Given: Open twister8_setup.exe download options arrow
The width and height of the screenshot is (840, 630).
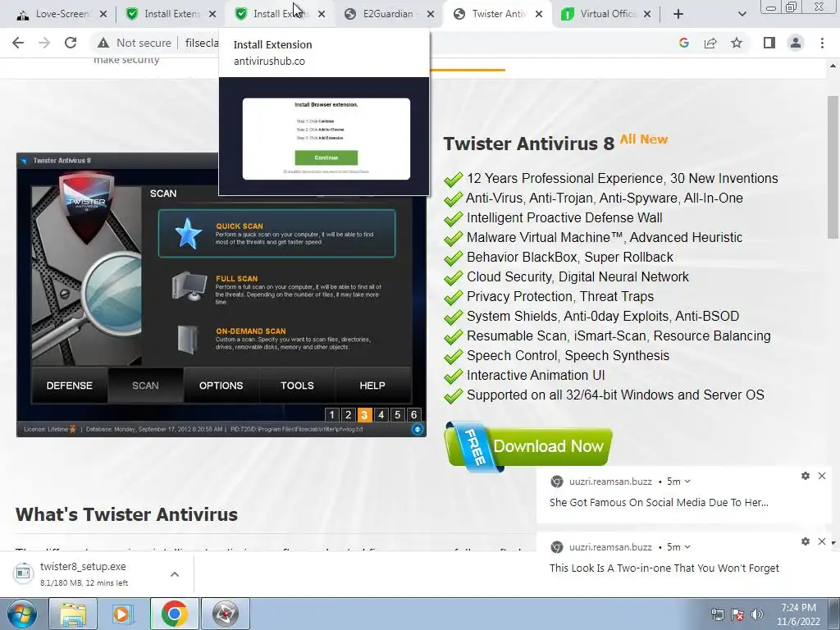Looking at the screenshot, I should (175, 574).
